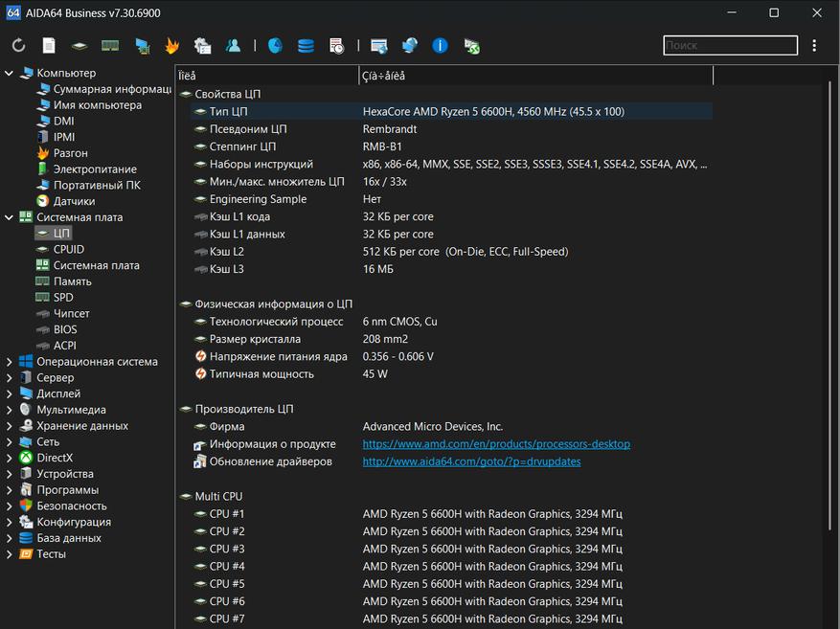Click the remote window toolbar icon
The image size is (840, 629).
(x=378, y=46)
